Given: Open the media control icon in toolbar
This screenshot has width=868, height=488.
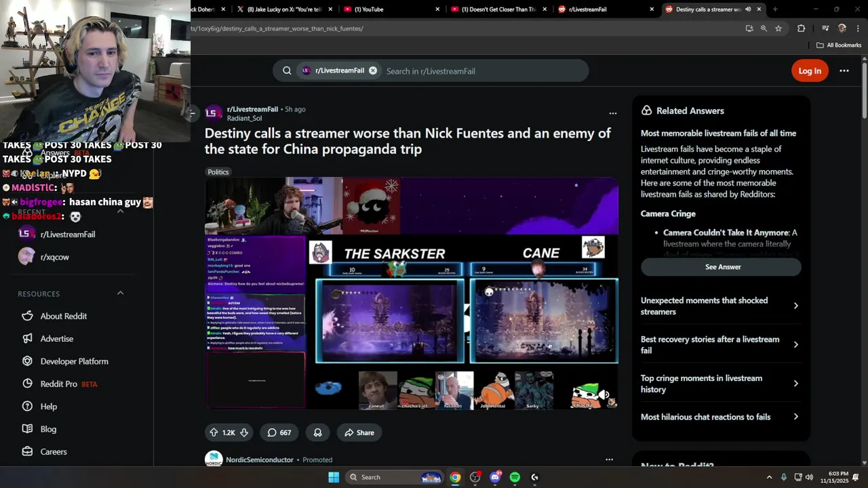Looking at the screenshot, I should coord(825,28).
